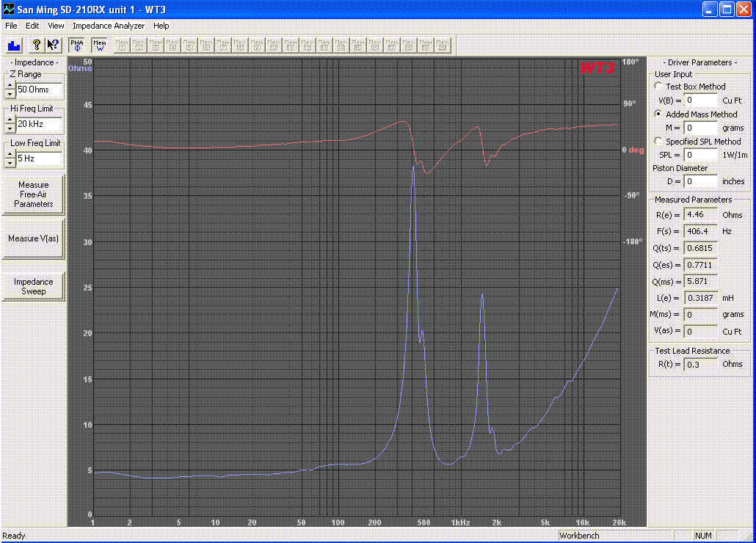Click the Hi Freq Limit 20 kHz field
This screenshot has height=543, width=756.
point(40,124)
